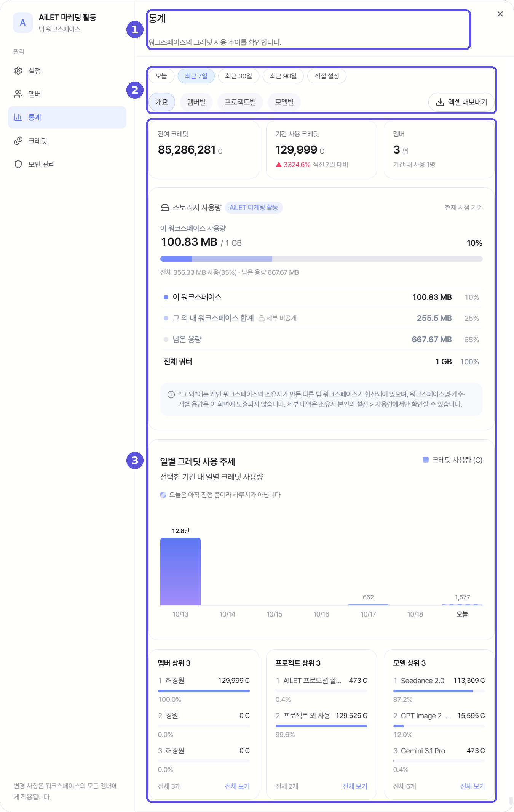This screenshot has width=514, height=812.
Task: Click the 10/17 bar labeled 662
Action: 368,605
